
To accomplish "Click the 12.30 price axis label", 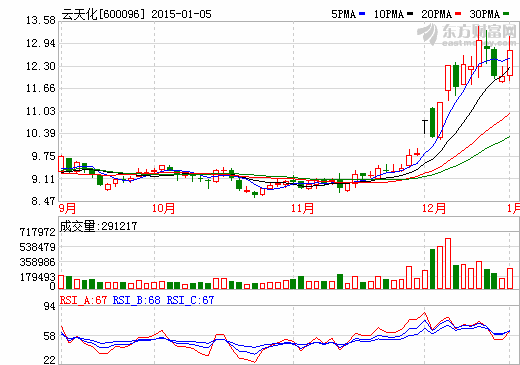I will pyautogui.click(x=41, y=66).
